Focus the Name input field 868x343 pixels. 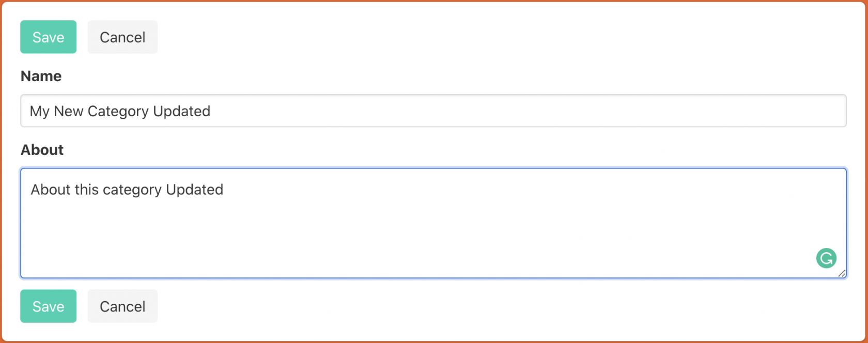(x=433, y=111)
